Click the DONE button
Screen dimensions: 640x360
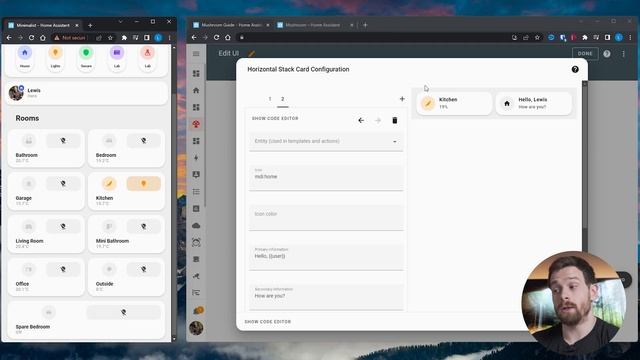(x=585, y=53)
